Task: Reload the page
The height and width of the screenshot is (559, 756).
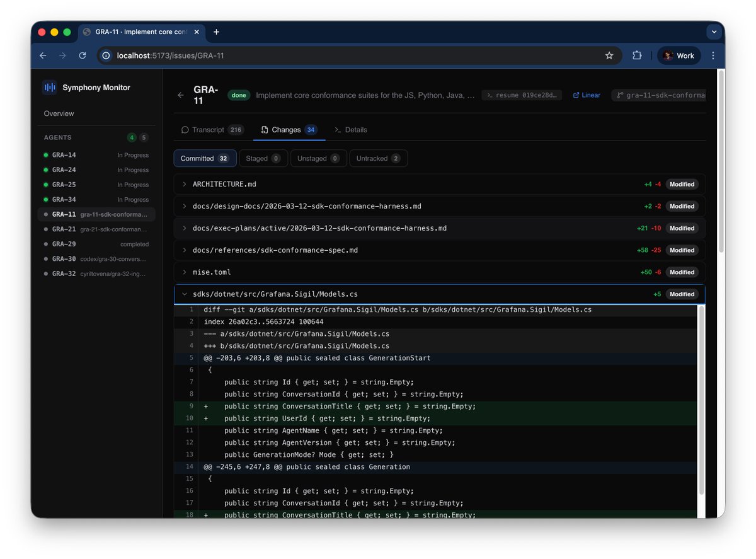Action: coord(82,55)
